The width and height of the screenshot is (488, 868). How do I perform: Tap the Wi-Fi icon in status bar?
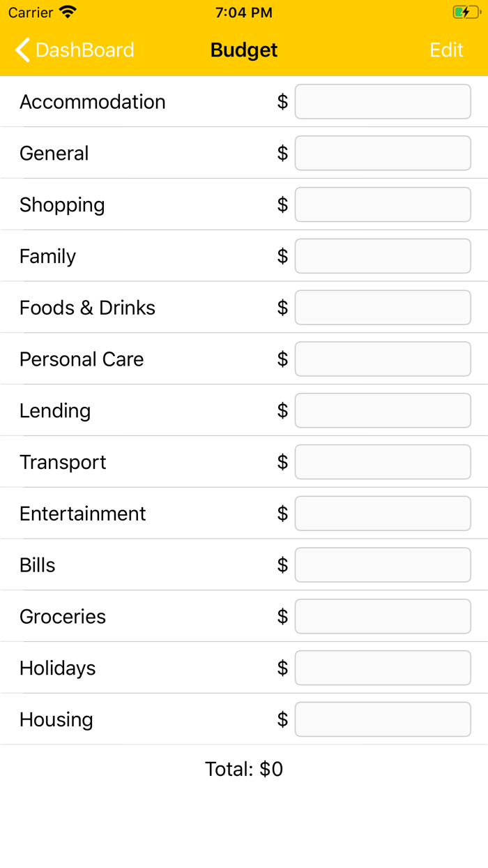(x=68, y=13)
